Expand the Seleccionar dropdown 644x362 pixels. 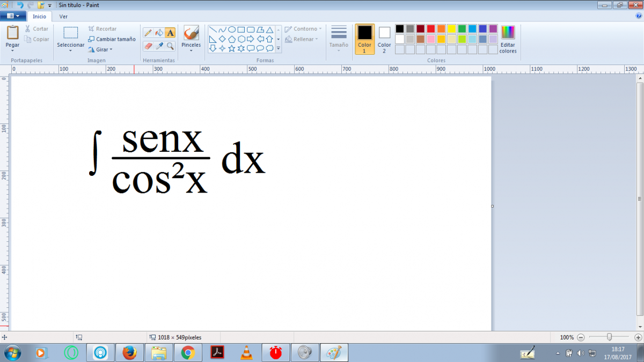pos(71,48)
